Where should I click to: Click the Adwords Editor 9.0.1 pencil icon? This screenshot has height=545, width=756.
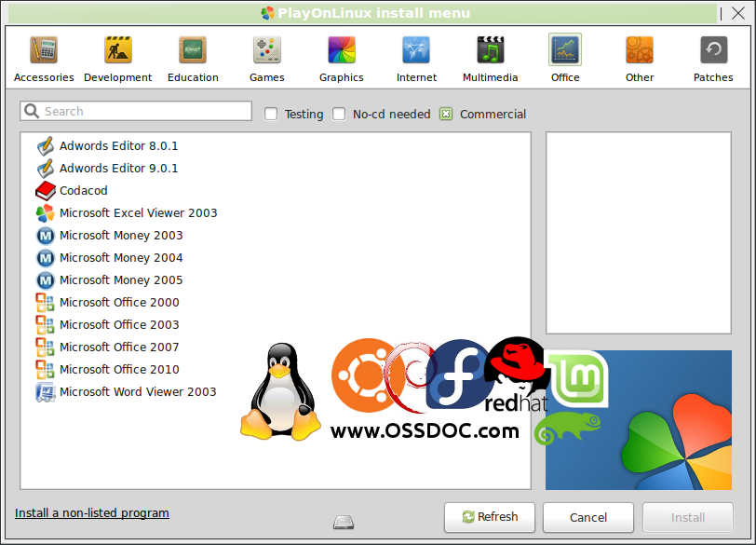[46, 169]
